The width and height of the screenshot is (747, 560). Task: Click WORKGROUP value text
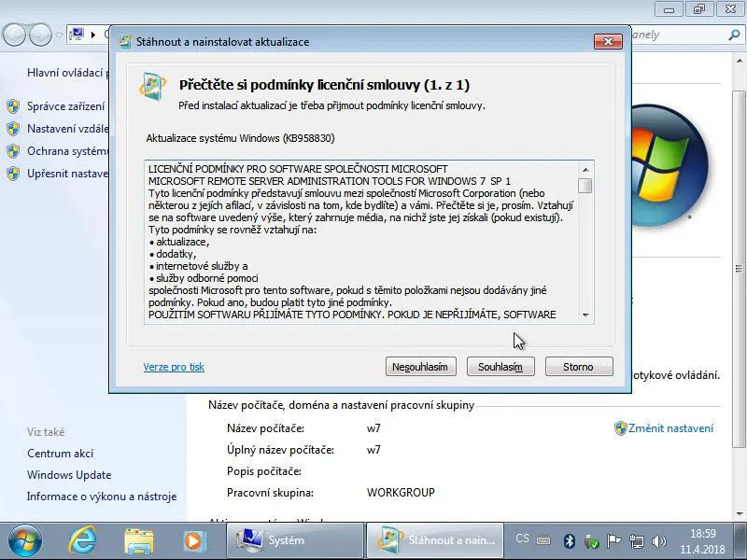[x=401, y=493]
